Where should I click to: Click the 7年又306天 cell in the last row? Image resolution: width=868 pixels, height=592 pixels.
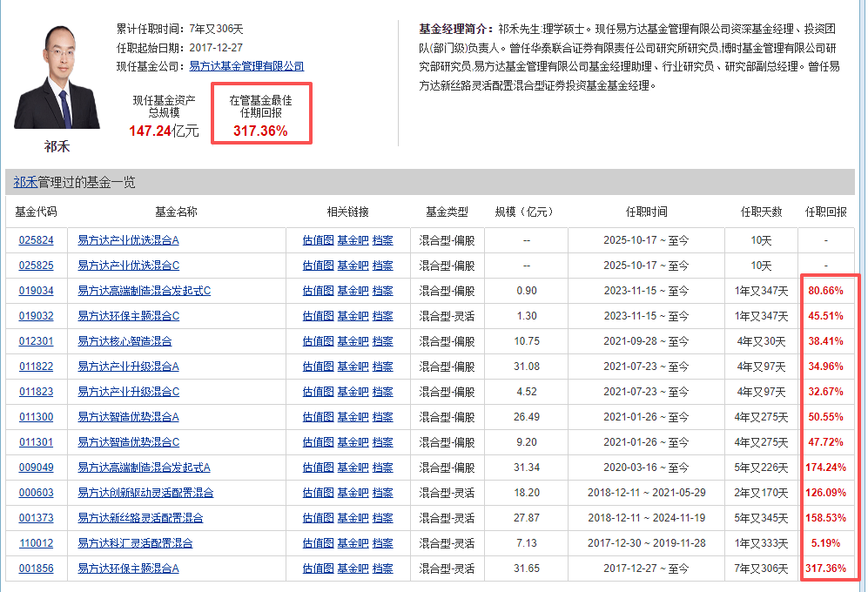point(761,568)
